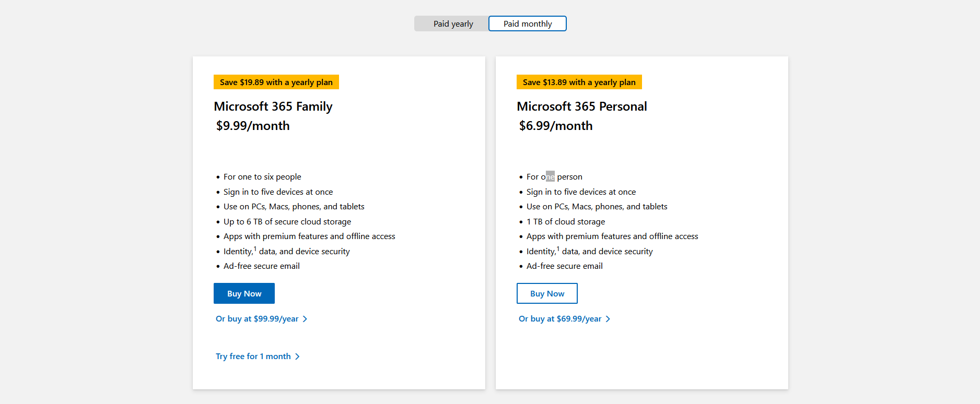Viewport: 980px width, 404px height.
Task: Open footnote 1 beside Identity in Family plan
Action: click(x=255, y=249)
